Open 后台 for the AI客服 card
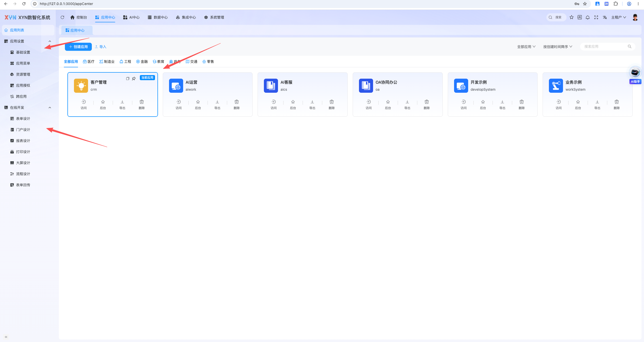The image size is (644, 342). [293, 105]
